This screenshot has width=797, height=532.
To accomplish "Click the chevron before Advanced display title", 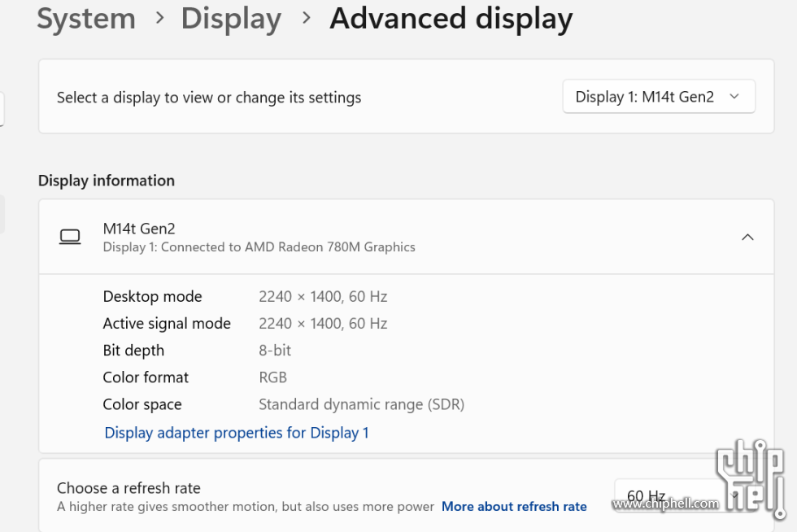I will point(306,19).
